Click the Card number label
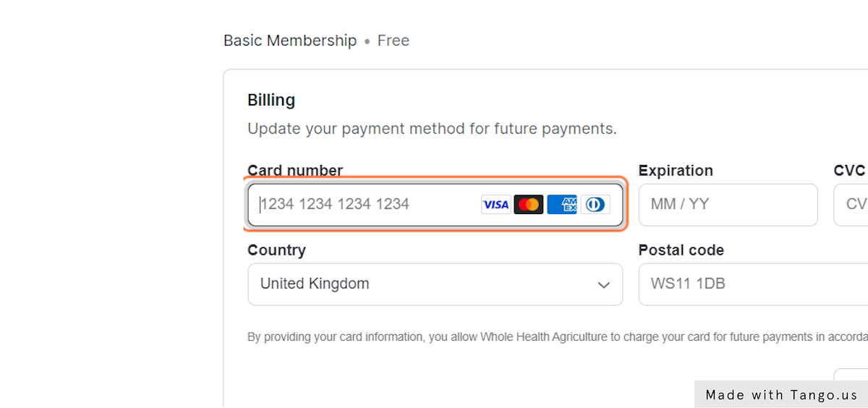Viewport: 868px width, 408px height. pyautogui.click(x=295, y=171)
